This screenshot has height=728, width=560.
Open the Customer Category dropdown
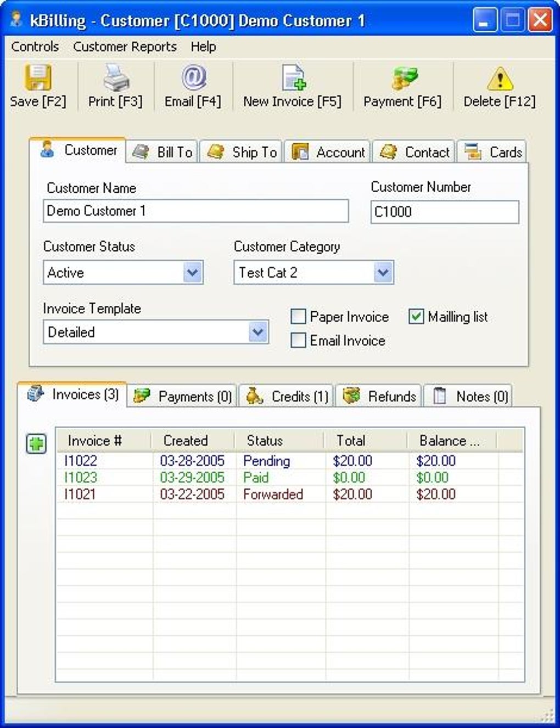pos(383,272)
